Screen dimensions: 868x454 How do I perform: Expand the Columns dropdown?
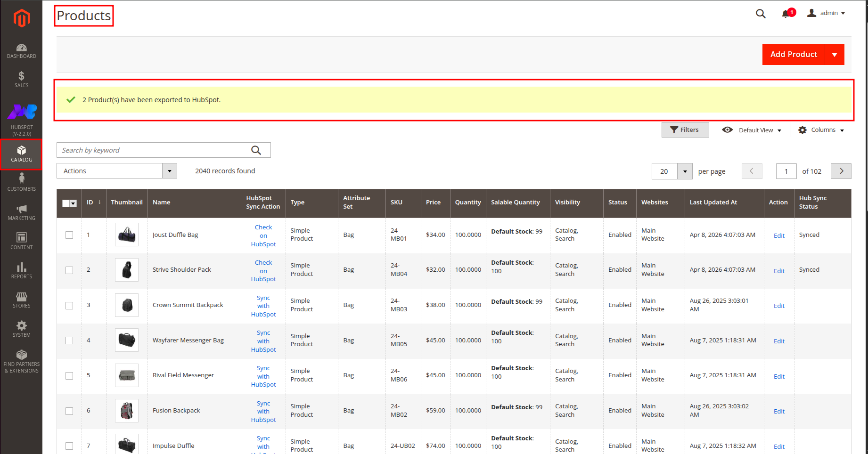[x=822, y=130]
